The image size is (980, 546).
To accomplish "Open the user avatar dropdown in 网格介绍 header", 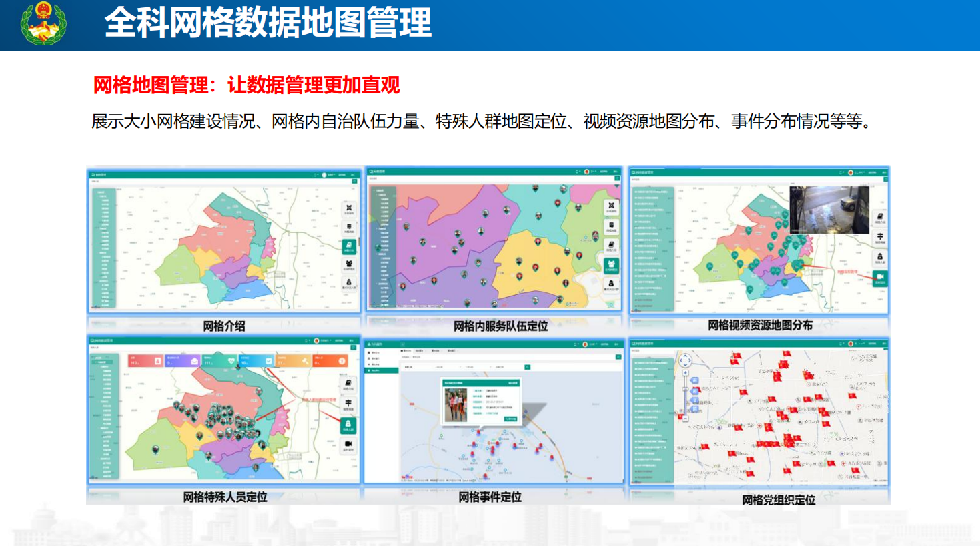I will click(x=325, y=175).
